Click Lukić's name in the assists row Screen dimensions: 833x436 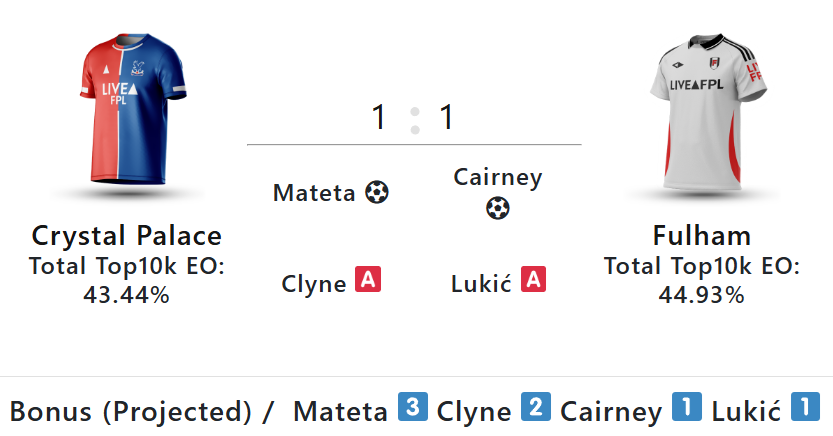pyautogui.click(x=482, y=283)
